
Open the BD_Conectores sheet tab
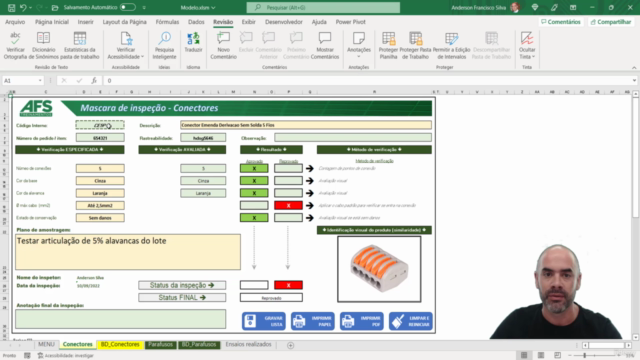click(x=120, y=344)
